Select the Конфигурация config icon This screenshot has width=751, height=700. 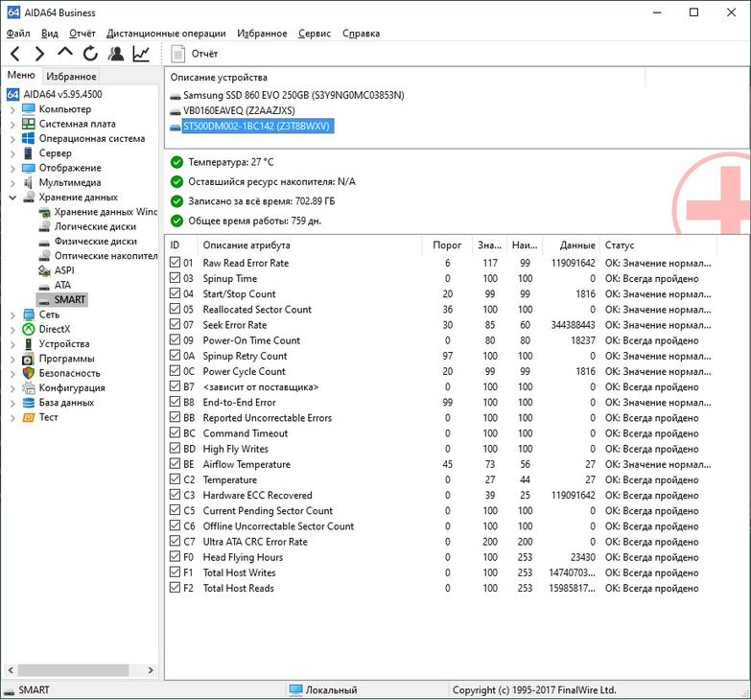[x=29, y=387]
